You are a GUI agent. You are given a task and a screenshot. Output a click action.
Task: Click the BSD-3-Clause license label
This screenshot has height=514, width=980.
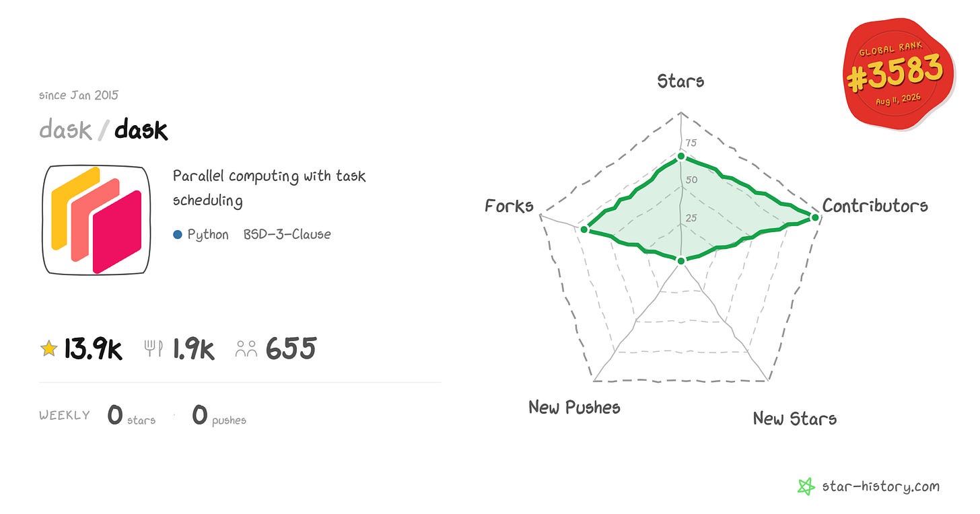pos(287,235)
